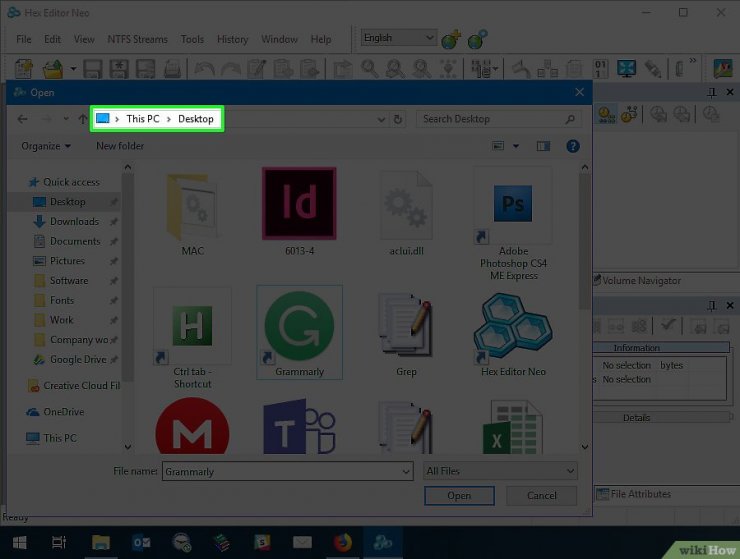Select the Hex Editor Neo shortcut
Viewport: 740px width, 559px height.
(513, 334)
